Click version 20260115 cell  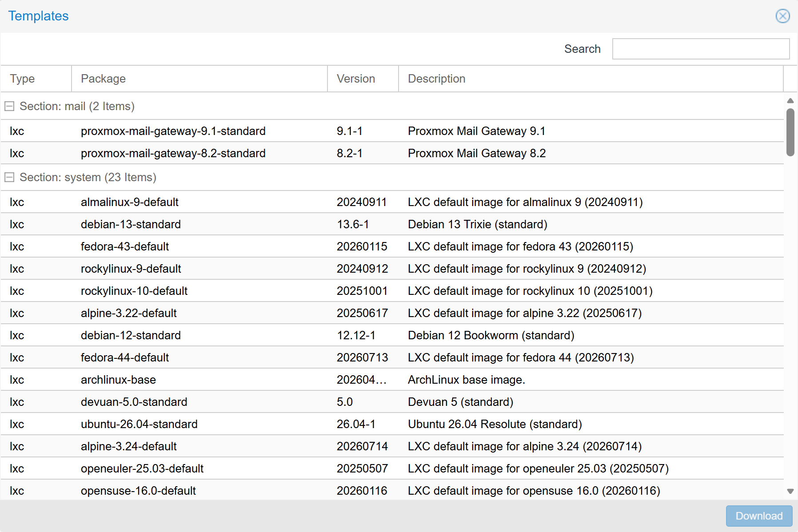pos(362,246)
